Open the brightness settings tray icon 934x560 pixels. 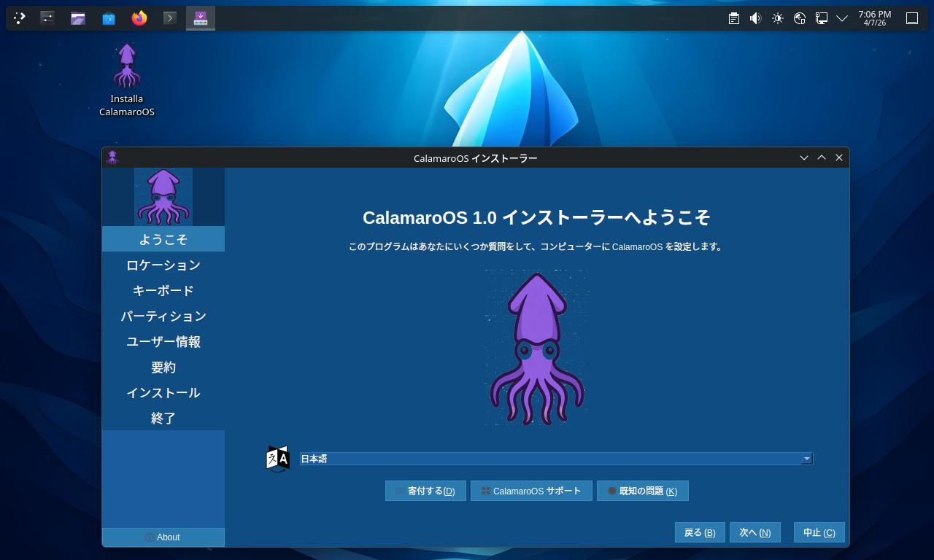[x=778, y=18]
